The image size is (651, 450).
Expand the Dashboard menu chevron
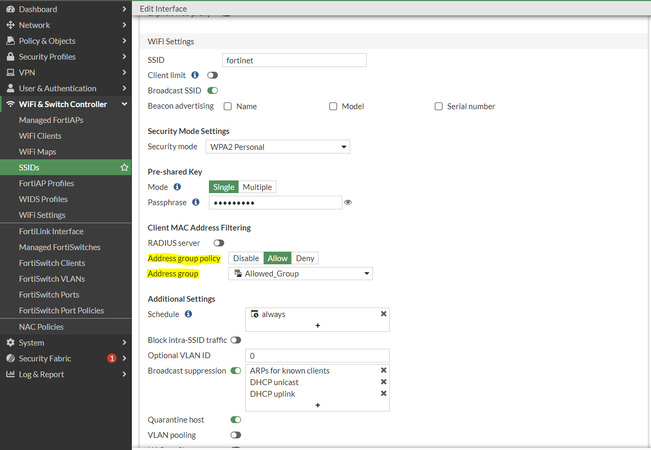124,9
